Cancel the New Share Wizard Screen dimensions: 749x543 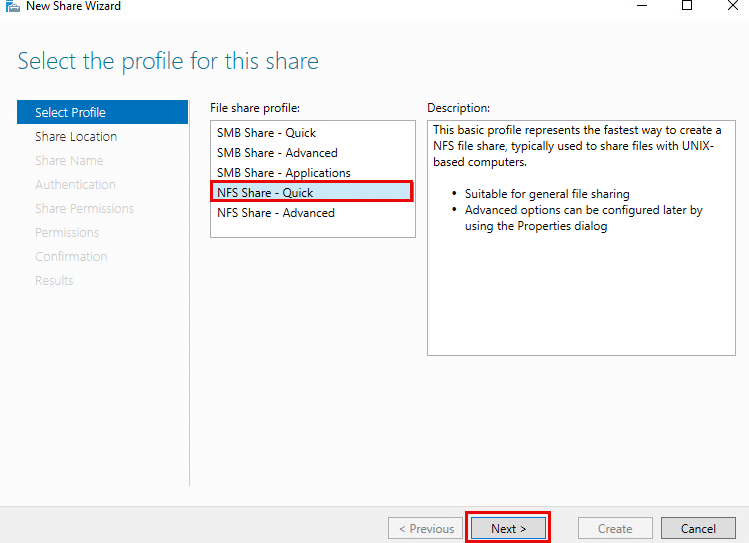pos(698,529)
